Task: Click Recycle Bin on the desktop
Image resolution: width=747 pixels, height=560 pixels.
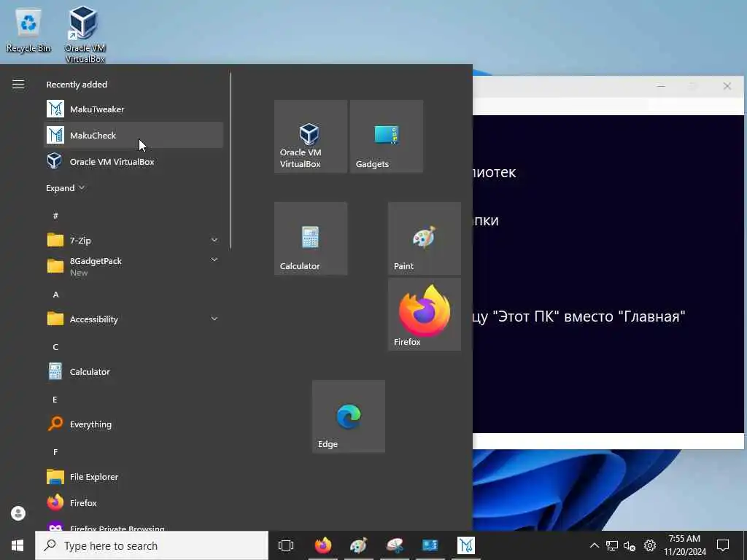Action: [x=28, y=30]
